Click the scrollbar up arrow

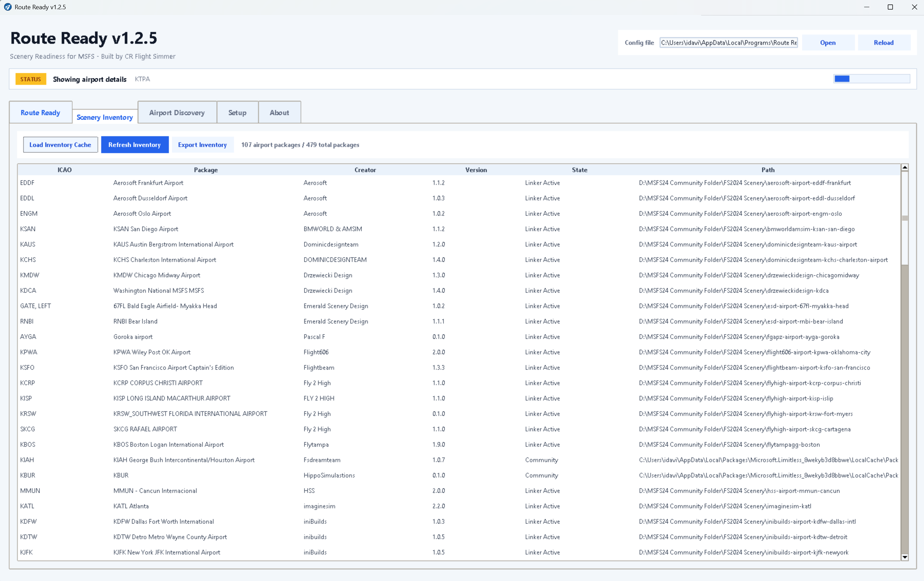click(x=905, y=167)
